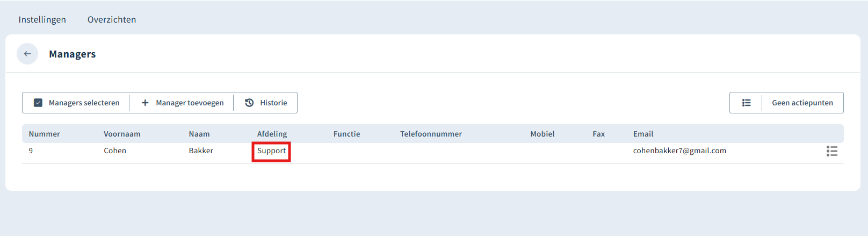The width and height of the screenshot is (868, 236).
Task: Open row actions menu for Cohen Bakker
Action: click(x=832, y=151)
